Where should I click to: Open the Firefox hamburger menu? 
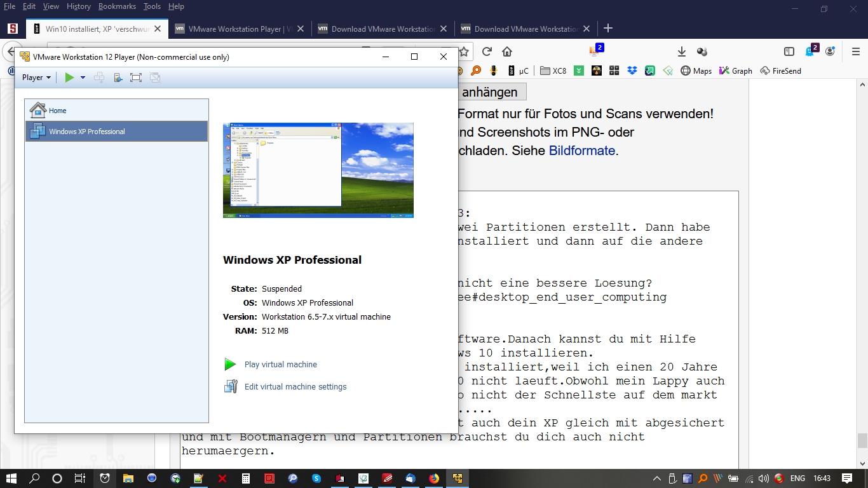click(855, 51)
